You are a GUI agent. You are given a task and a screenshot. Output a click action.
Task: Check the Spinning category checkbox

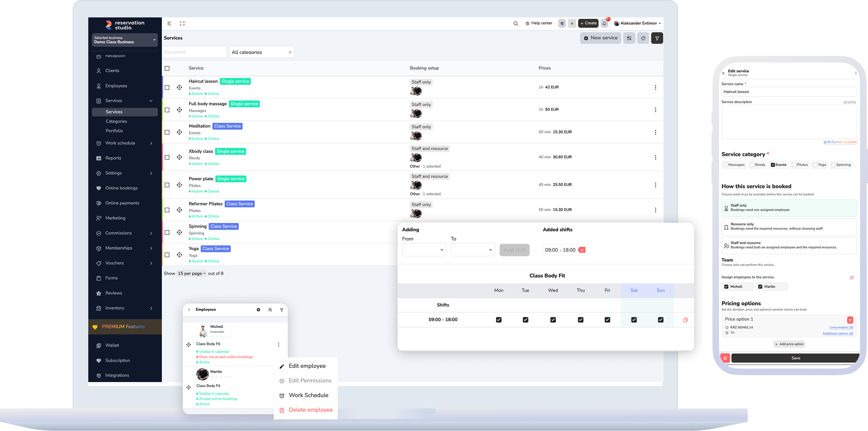tap(834, 165)
